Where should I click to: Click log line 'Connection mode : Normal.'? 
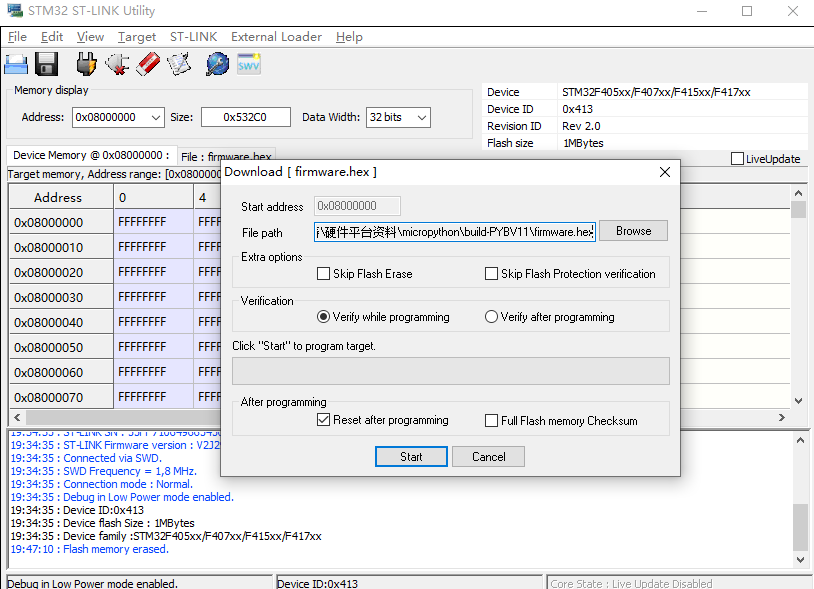[x=102, y=484]
